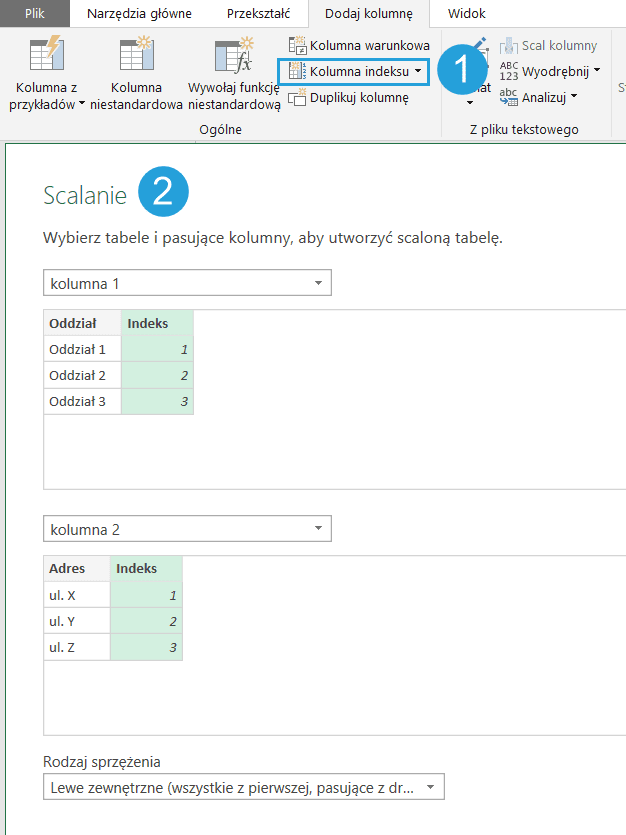Click the Duplikuj kolumnę icon
This screenshot has height=835, width=626.
pyautogui.click(x=297, y=97)
